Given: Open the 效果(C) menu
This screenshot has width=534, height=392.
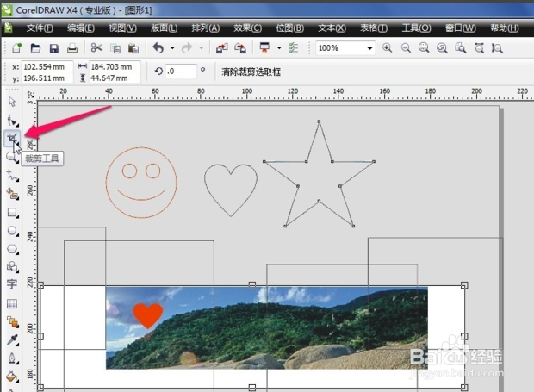Looking at the screenshot, I should click(x=247, y=28).
